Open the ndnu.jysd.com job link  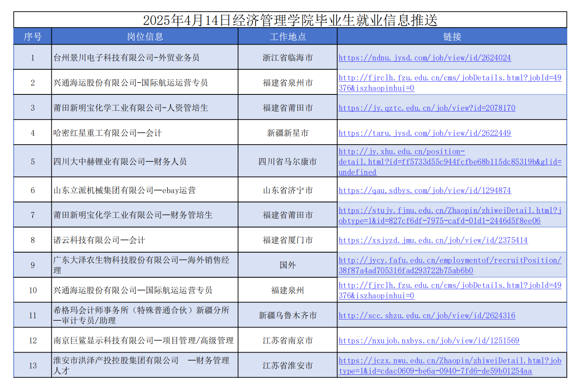(x=425, y=58)
